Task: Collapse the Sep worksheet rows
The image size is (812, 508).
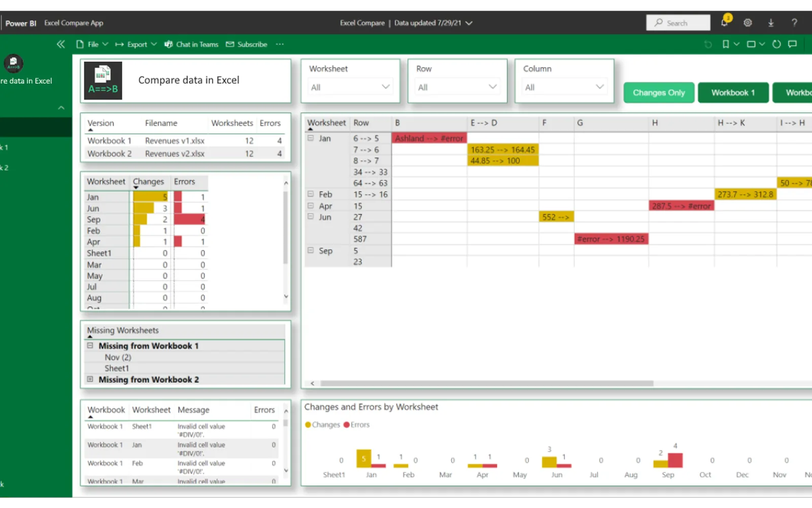Action: (311, 250)
